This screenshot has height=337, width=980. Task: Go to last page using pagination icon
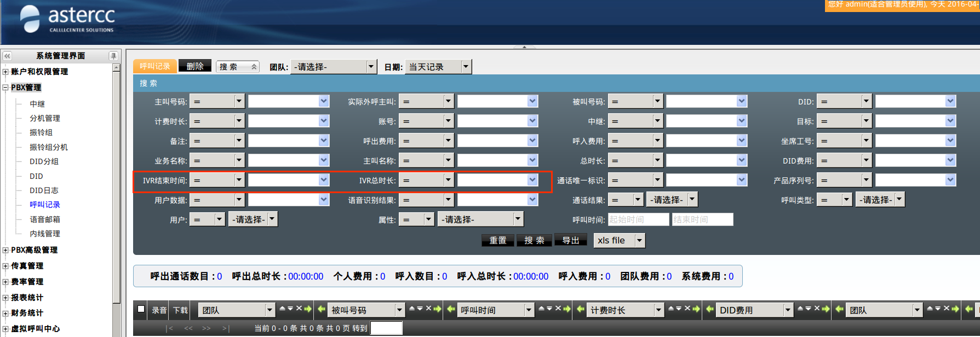tap(225, 328)
